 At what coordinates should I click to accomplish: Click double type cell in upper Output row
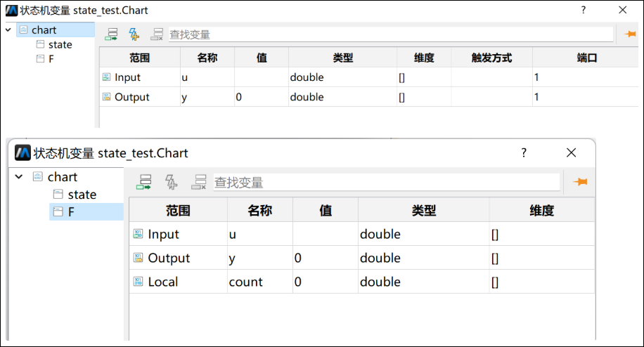[x=343, y=97]
